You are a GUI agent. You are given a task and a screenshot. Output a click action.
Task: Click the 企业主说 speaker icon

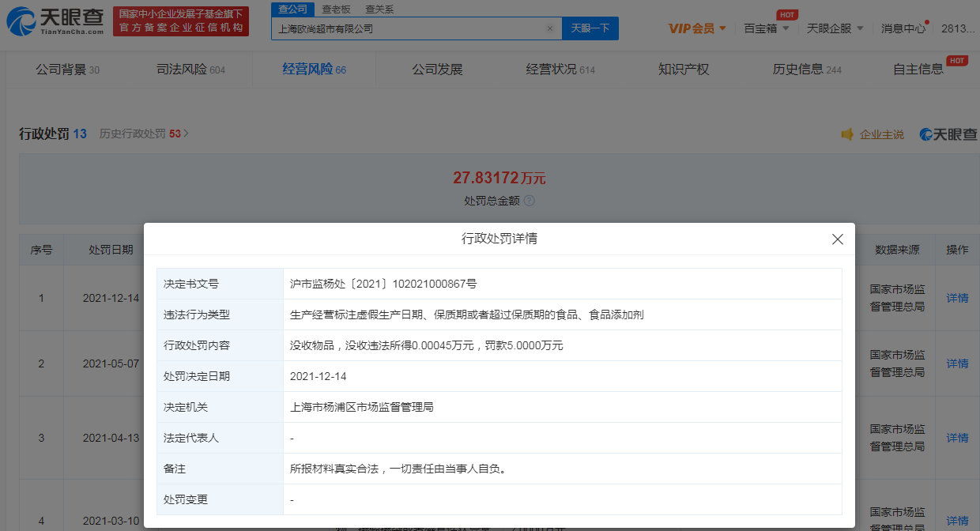pos(847,134)
